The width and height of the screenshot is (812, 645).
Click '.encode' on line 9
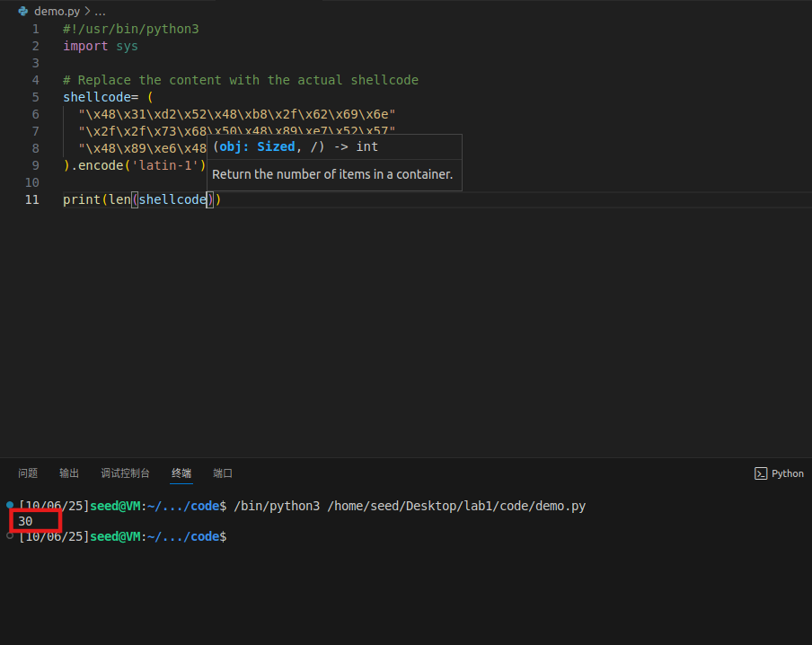pyautogui.click(x=97, y=165)
